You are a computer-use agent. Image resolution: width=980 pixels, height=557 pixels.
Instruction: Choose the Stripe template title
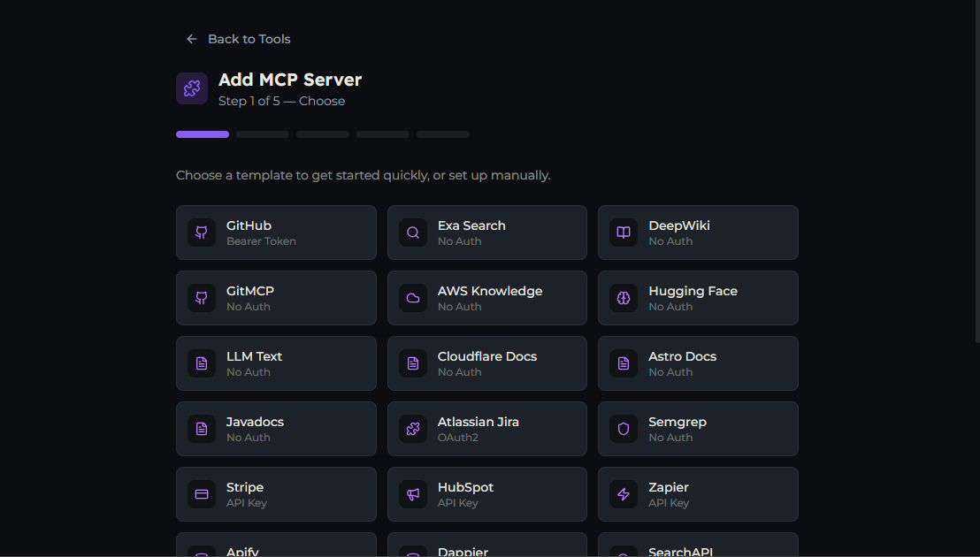244,488
